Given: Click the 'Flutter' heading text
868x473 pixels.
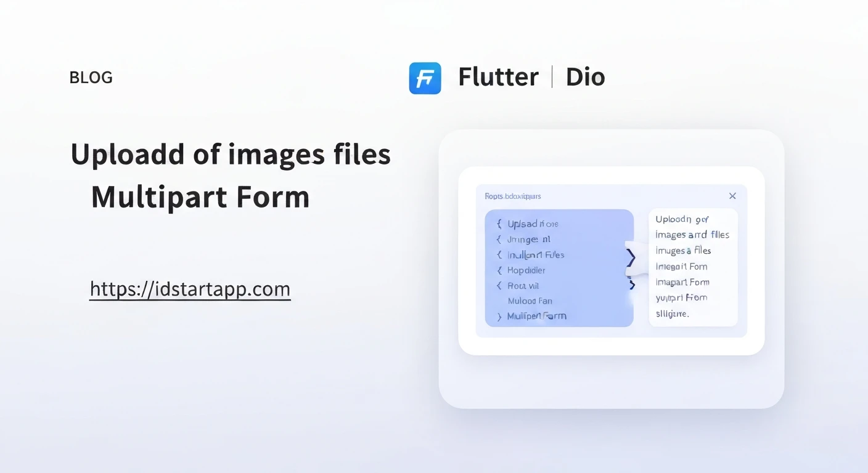Looking at the screenshot, I should coord(499,77).
